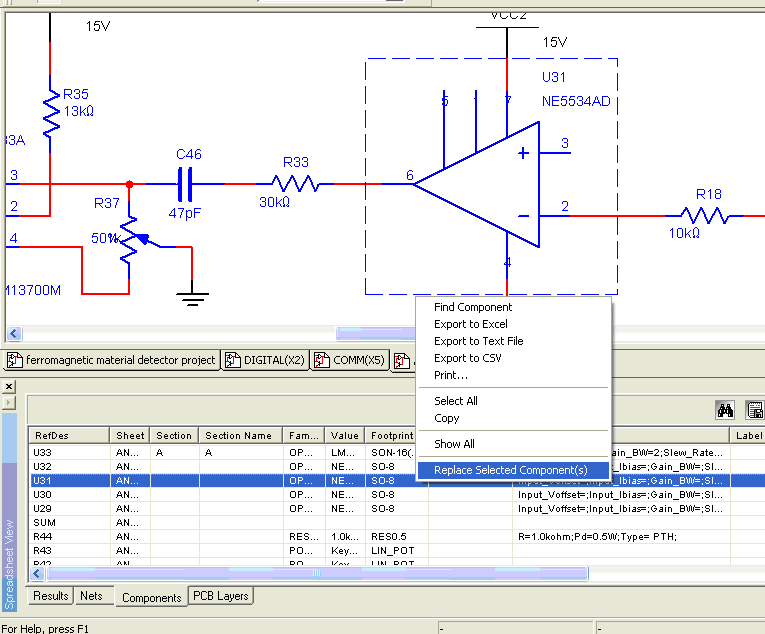Click the R35 resistor symbol
The width and height of the screenshot is (765, 634).
click(x=50, y=110)
